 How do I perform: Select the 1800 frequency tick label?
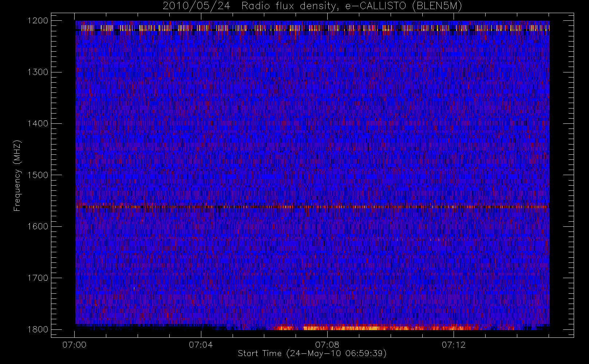[x=38, y=329]
